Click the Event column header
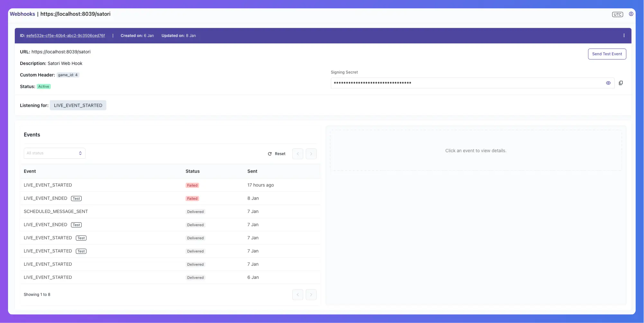This screenshot has height=323, width=644. 30,171
